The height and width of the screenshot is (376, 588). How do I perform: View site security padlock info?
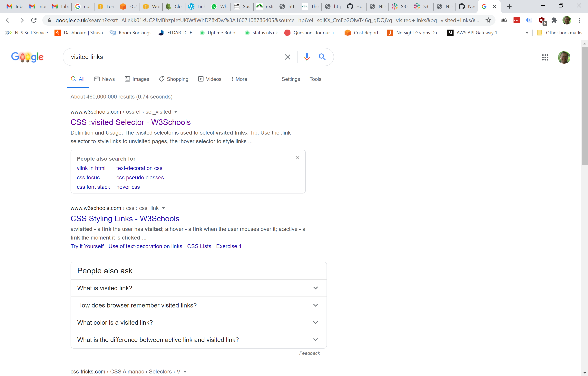coord(49,20)
